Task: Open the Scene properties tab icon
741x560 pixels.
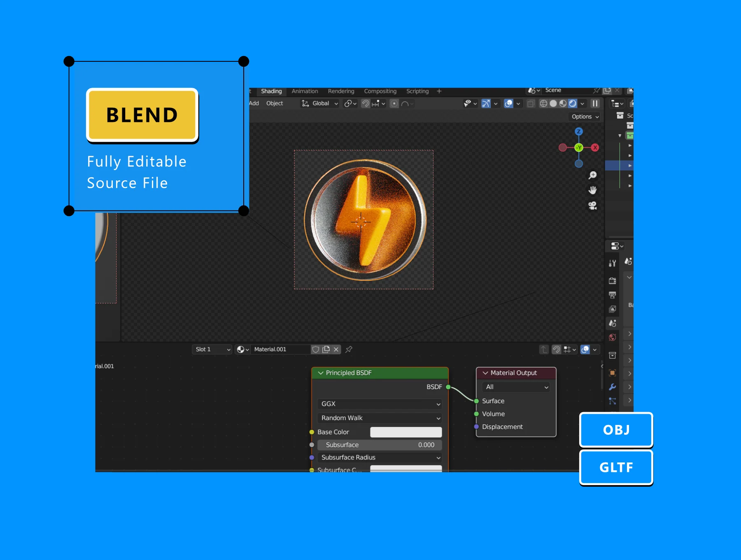Action: [x=613, y=323]
